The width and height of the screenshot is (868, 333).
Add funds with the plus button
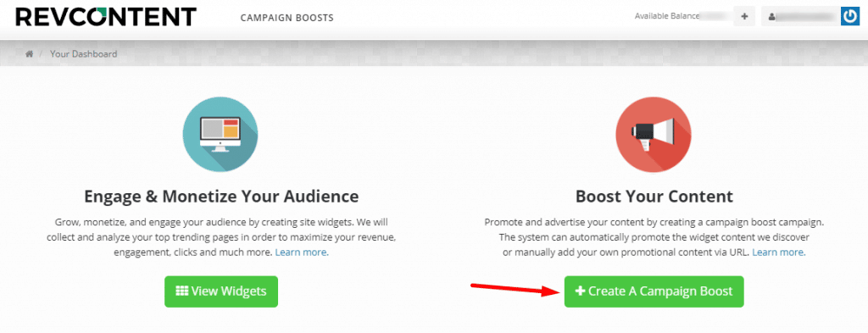(744, 17)
